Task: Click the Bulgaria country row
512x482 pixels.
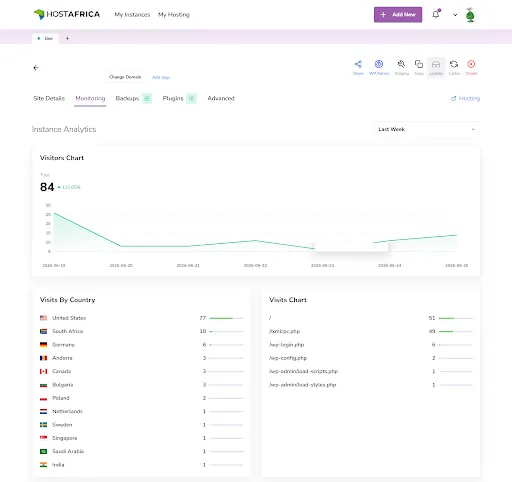Action: coord(142,385)
